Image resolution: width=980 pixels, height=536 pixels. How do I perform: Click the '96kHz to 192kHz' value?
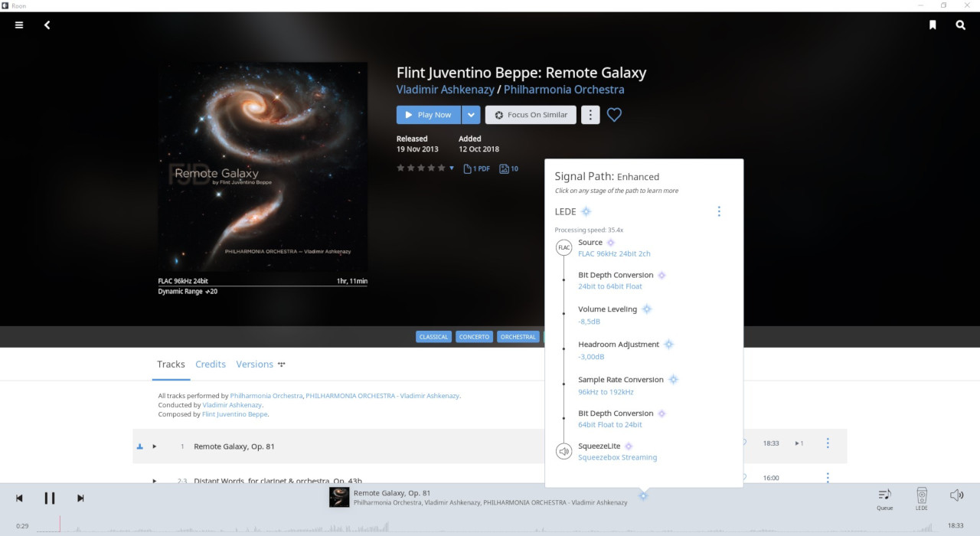pos(606,392)
